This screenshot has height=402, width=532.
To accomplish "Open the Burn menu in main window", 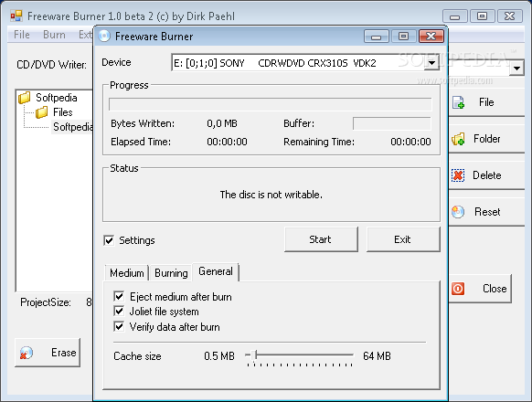I will 54,35.
